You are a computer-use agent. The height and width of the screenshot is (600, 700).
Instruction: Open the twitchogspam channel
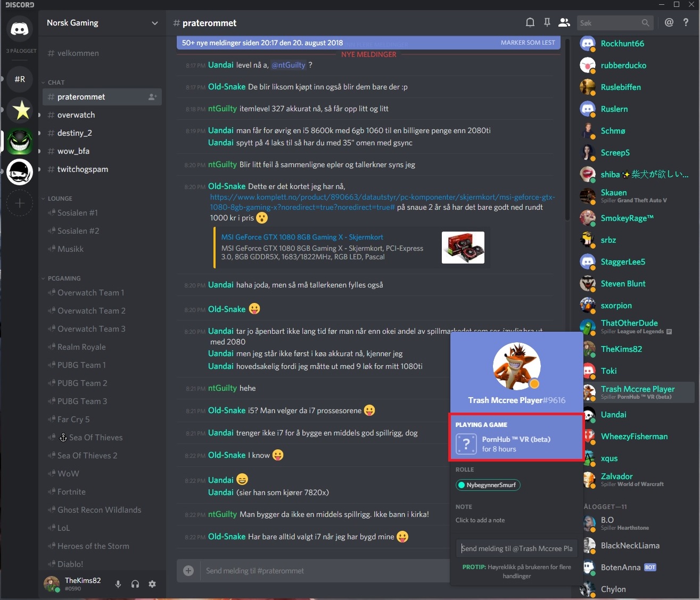(x=102, y=169)
